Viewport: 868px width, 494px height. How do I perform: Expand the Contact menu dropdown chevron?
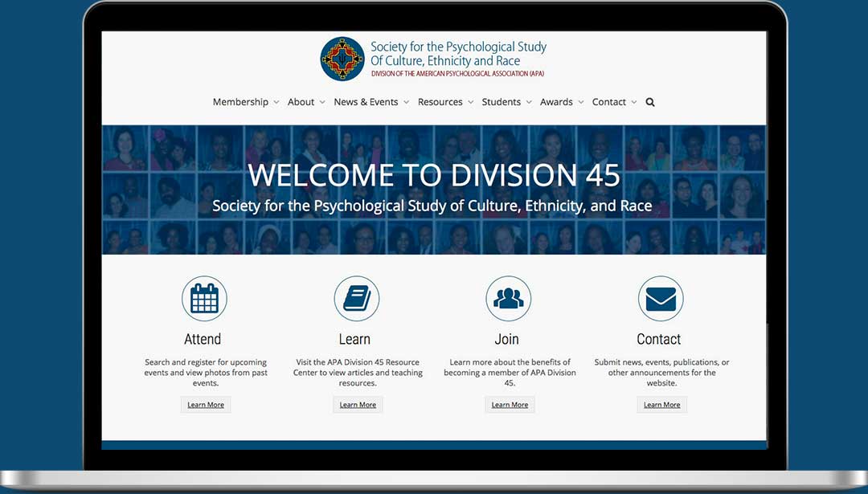point(634,102)
